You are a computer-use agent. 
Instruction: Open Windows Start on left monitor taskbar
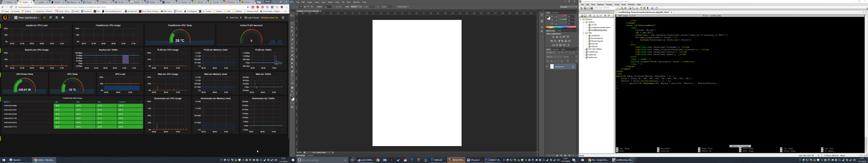click(x=4, y=160)
